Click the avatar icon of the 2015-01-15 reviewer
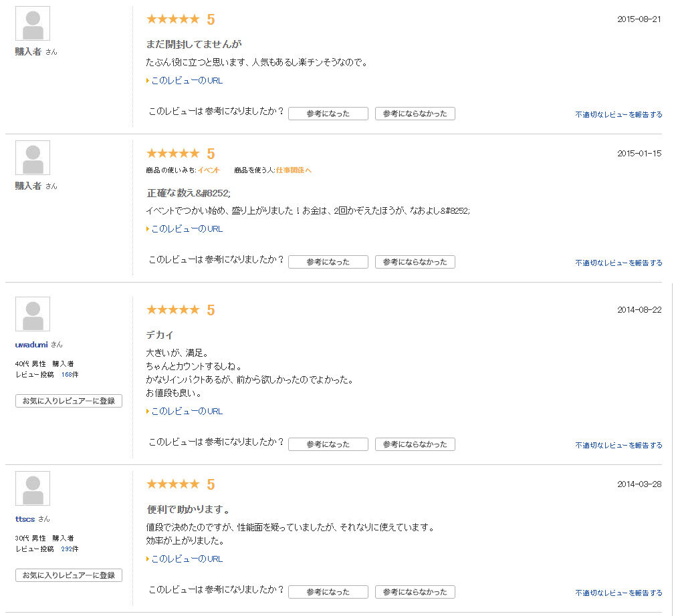 coord(33,158)
